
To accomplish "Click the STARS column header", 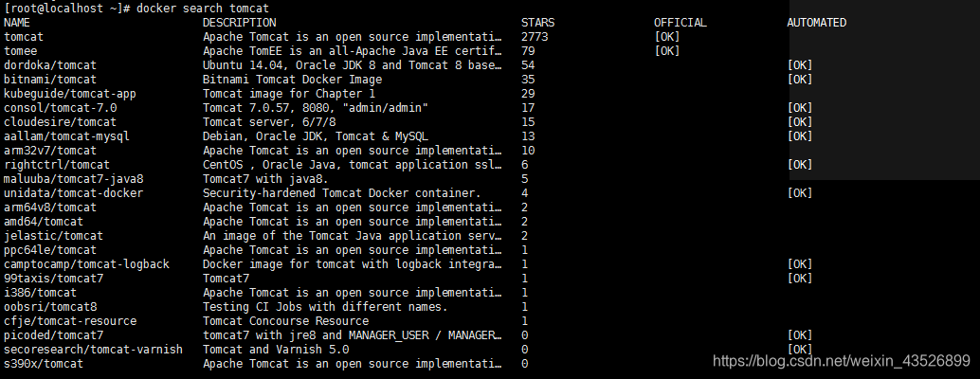I will pos(537,23).
